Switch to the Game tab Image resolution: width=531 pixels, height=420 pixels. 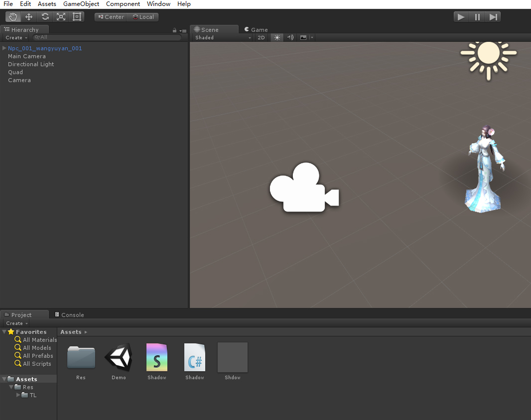click(256, 29)
